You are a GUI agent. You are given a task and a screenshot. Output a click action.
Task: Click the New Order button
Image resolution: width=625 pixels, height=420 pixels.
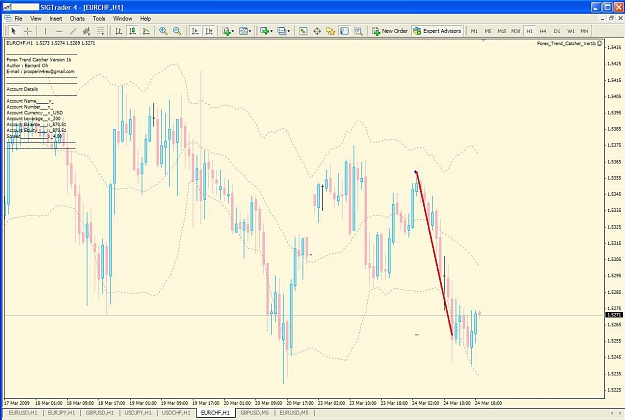click(390, 31)
